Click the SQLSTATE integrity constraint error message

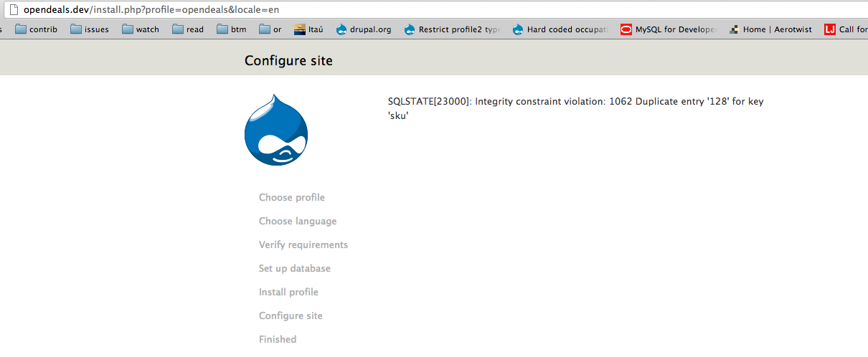[575, 108]
